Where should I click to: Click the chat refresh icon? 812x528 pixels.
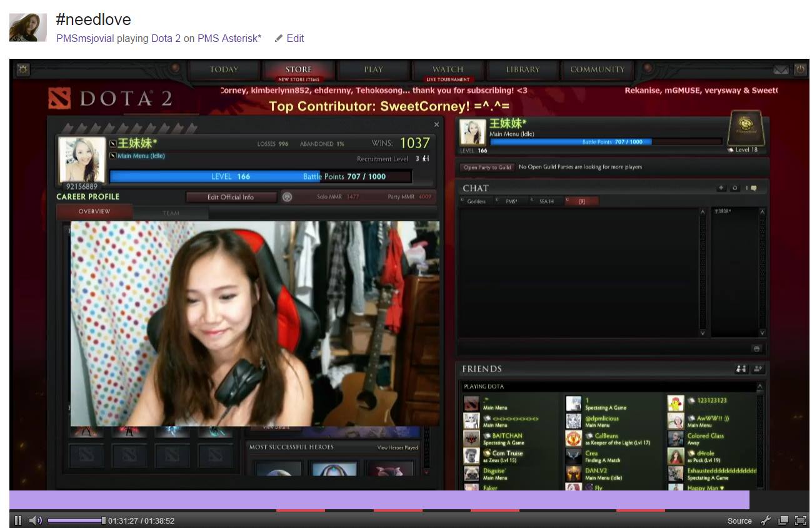[x=736, y=188]
